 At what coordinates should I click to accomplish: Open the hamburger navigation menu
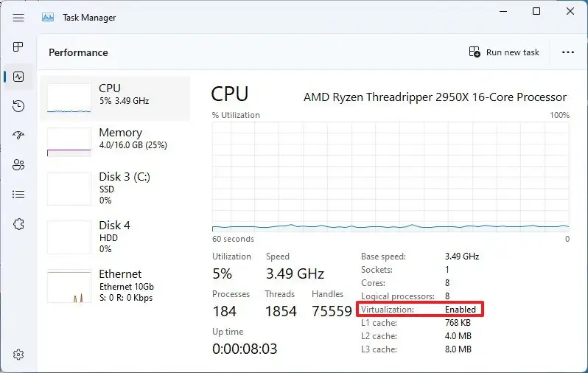[x=18, y=18]
